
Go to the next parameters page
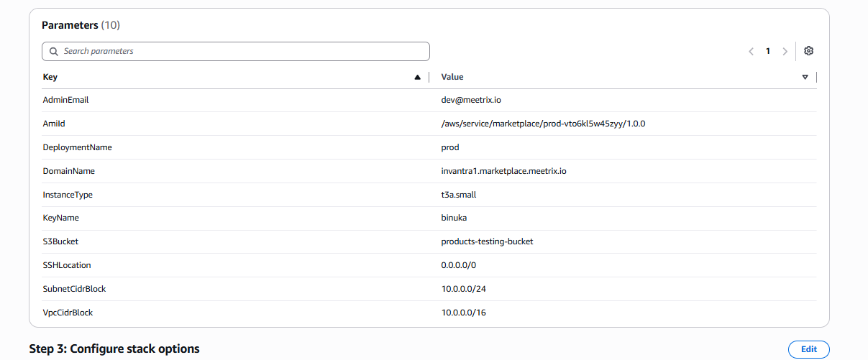pyautogui.click(x=785, y=51)
